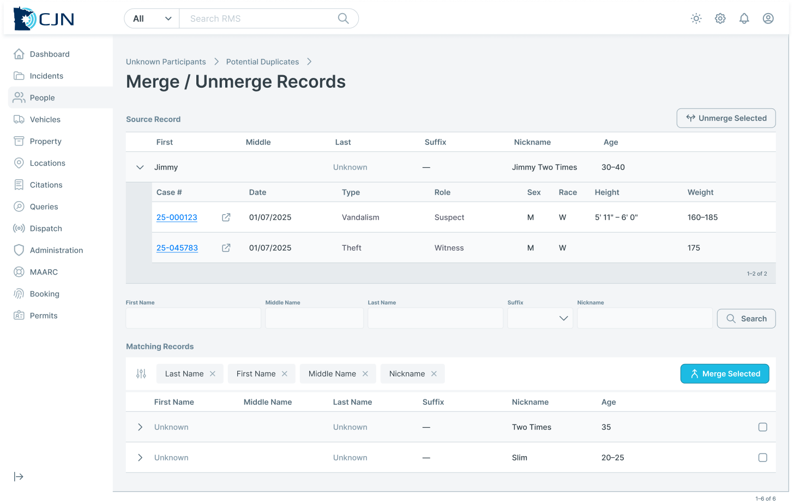Open Permits in the sidebar
The width and height of the screenshot is (812, 504).
click(61, 315)
